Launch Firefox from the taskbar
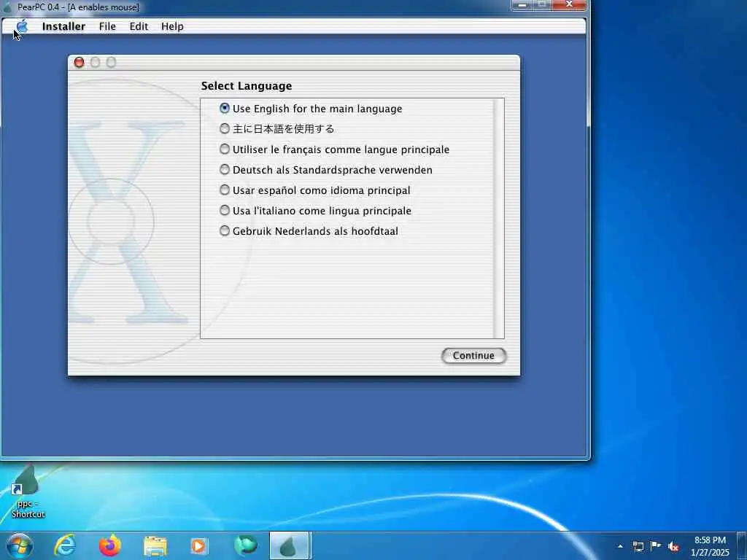The width and height of the screenshot is (747, 560). tap(110, 545)
